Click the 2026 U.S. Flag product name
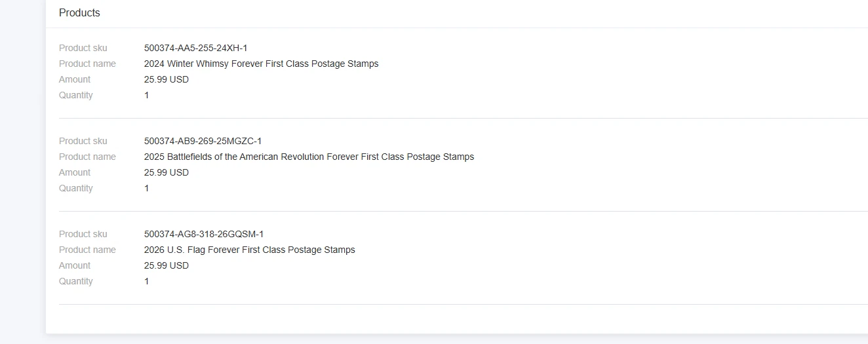The width and height of the screenshot is (868, 344). [250, 250]
